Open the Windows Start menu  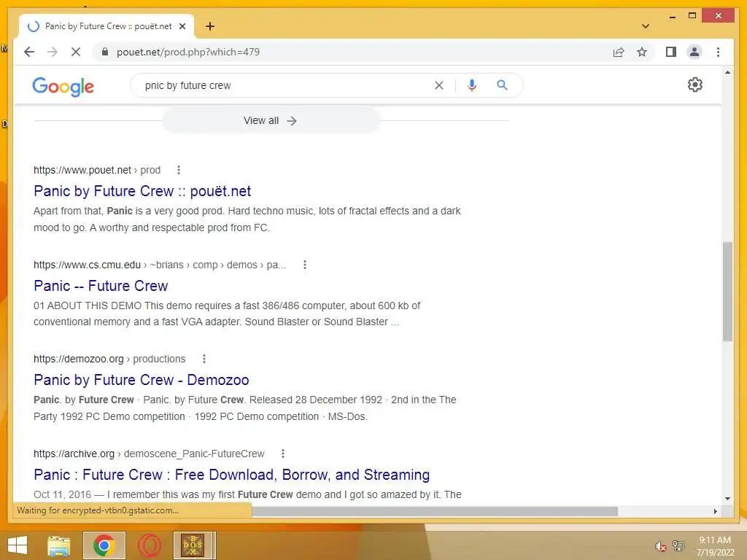pos(18,545)
